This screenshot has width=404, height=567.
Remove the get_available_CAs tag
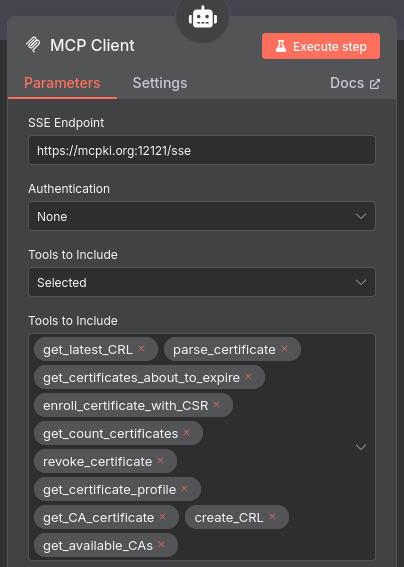point(161,545)
